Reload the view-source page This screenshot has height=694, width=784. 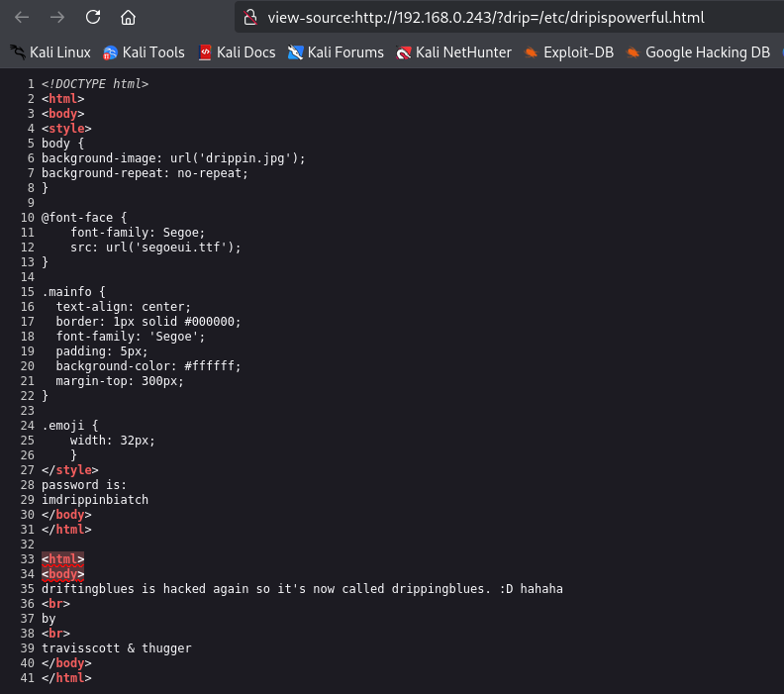coord(93,18)
